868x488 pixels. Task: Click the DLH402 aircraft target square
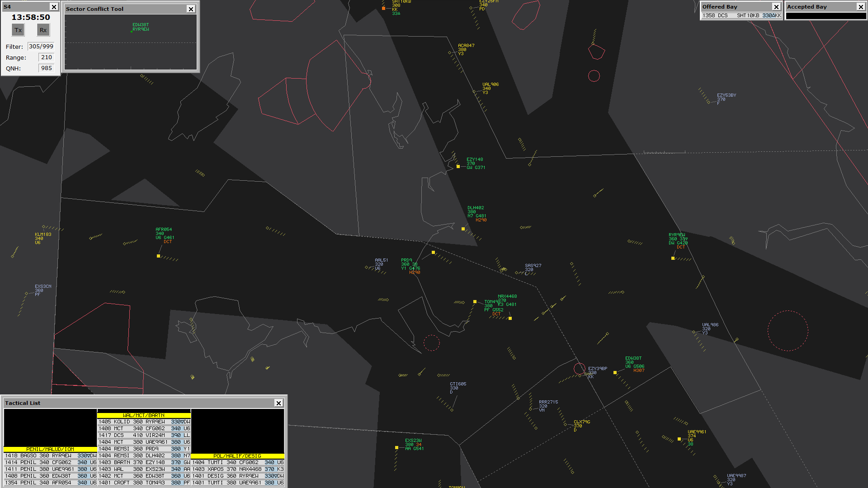pyautogui.click(x=463, y=229)
